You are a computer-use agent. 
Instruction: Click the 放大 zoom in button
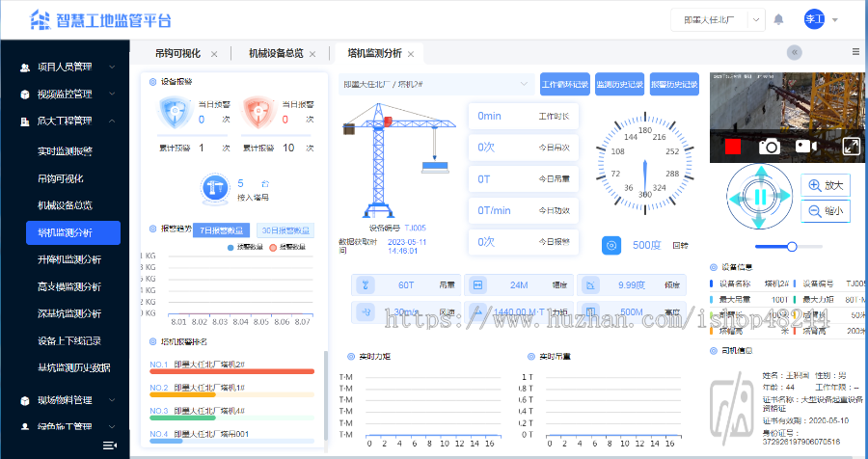826,185
